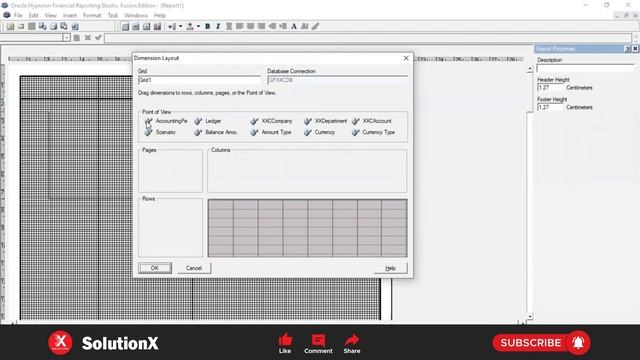Click the Description field in Report Properties
Viewport: 640px width, 360px height.
coord(586,68)
